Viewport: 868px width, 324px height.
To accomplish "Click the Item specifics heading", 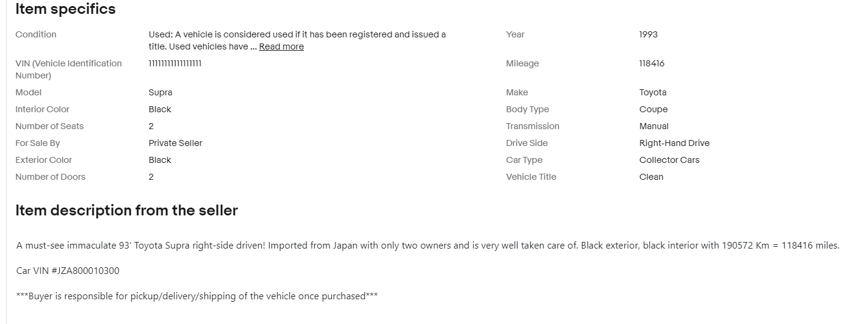I will [65, 9].
